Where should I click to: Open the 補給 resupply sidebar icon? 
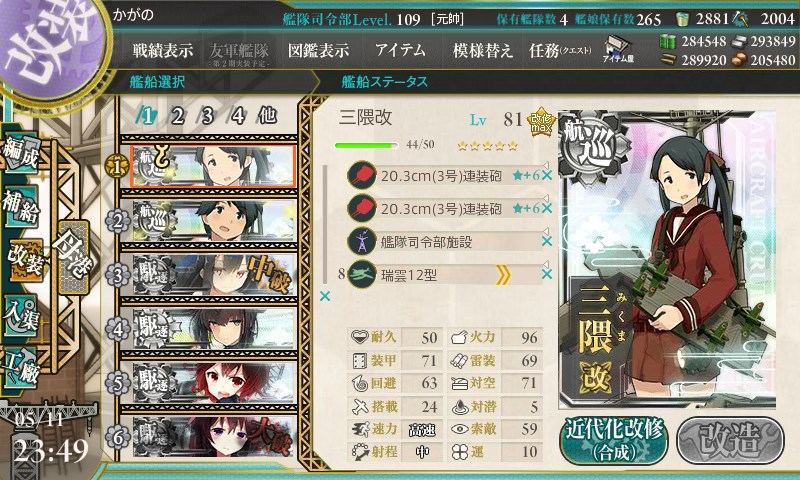point(21,207)
